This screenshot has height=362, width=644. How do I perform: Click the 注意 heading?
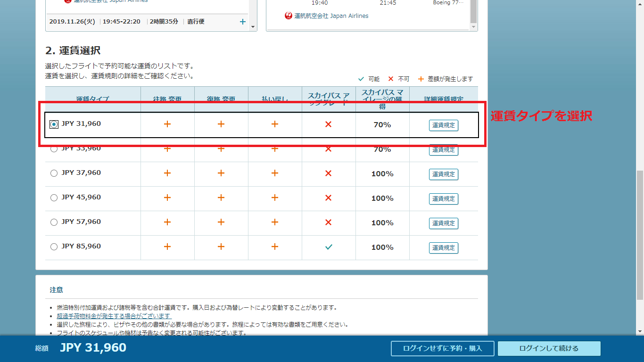click(57, 289)
